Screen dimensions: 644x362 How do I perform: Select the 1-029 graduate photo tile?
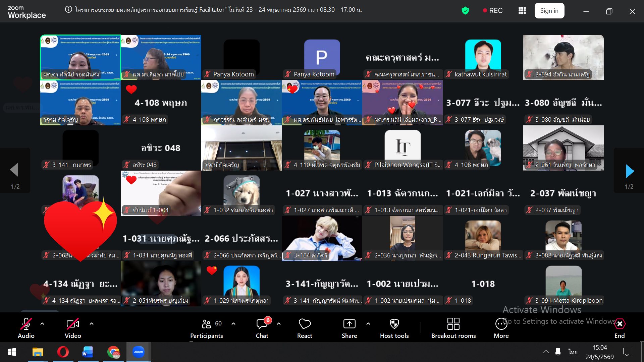coord(241,284)
